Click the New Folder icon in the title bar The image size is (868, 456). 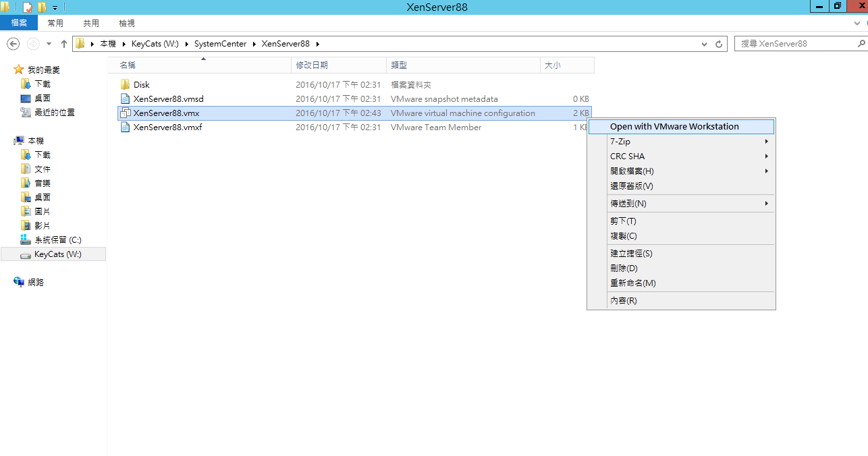[x=42, y=7]
